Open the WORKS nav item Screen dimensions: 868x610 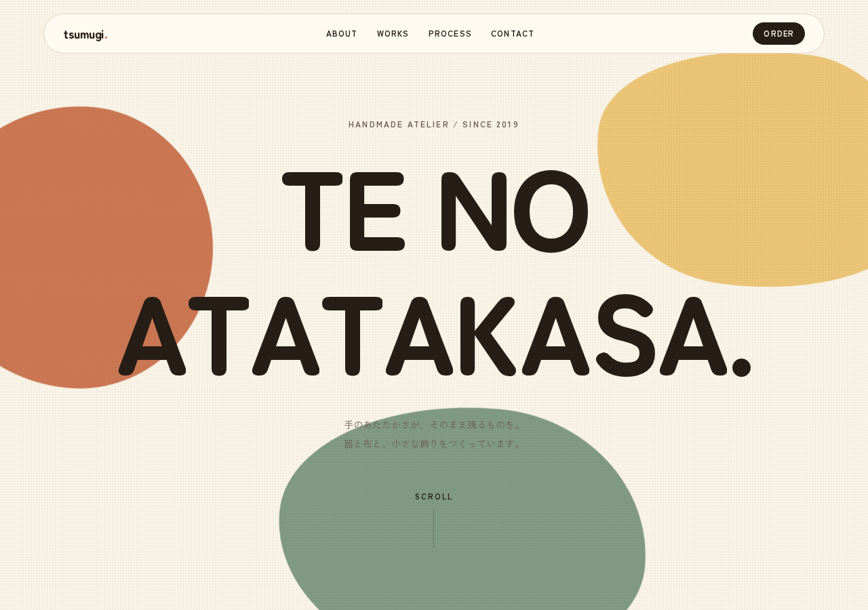click(393, 34)
